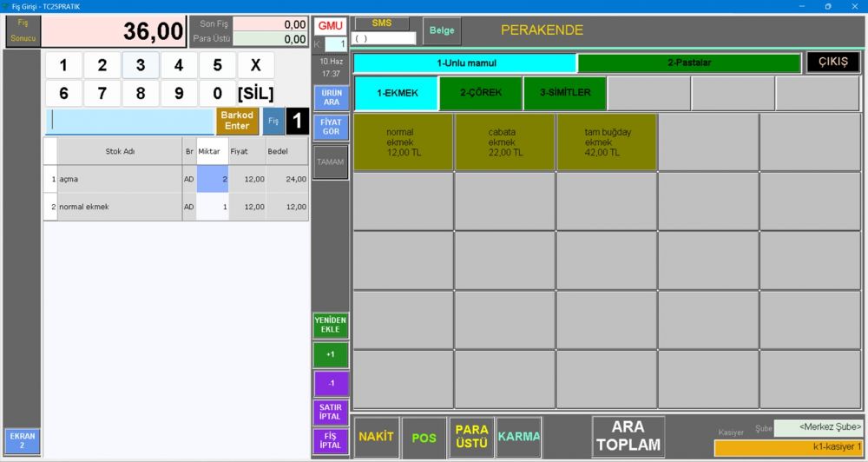Image resolution: width=868 pixels, height=462 pixels.
Task: Add tam buğday ekmek product
Action: (x=606, y=142)
